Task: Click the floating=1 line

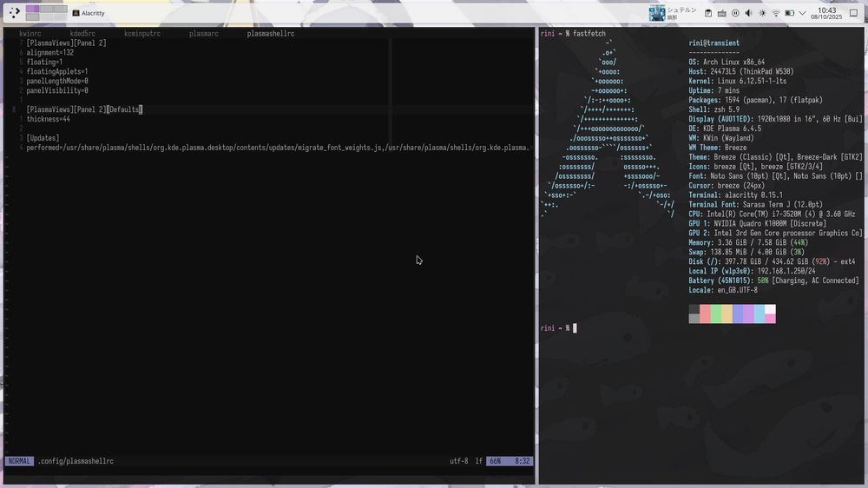Action: (x=44, y=62)
